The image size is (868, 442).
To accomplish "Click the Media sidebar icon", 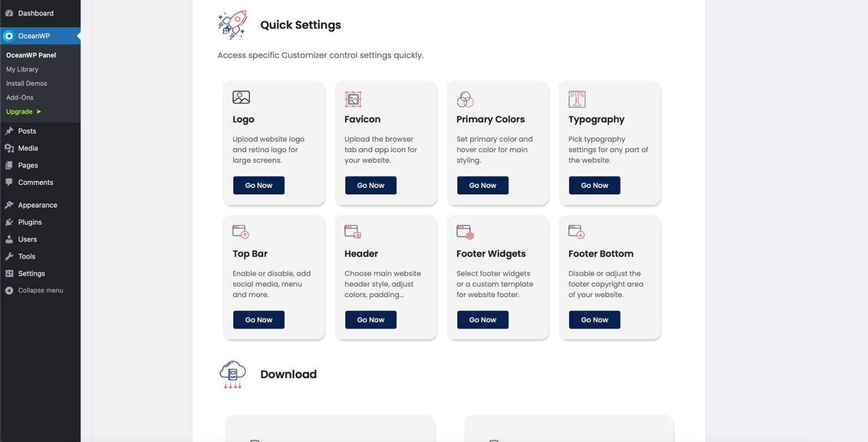I will (x=10, y=148).
